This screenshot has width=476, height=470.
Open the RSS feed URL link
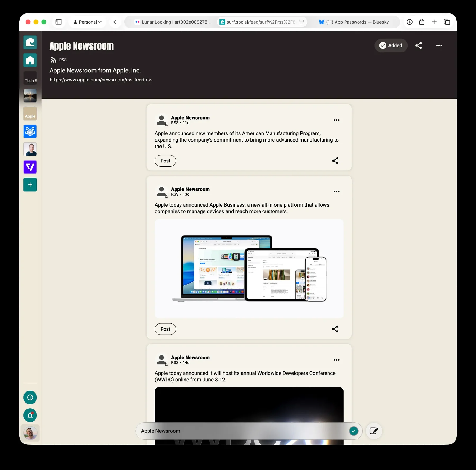click(101, 80)
